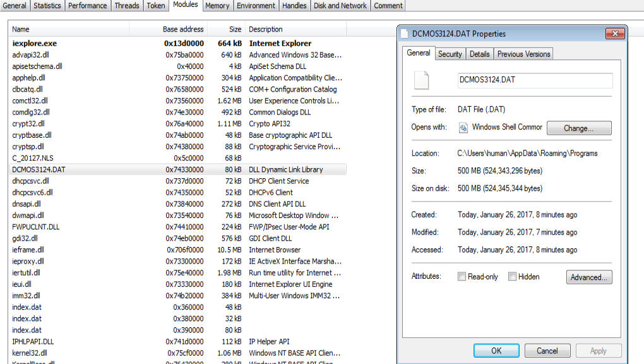The image size is (644, 364).
Task: Confirm the dialog with OK
Action: (x=496, y=351)
